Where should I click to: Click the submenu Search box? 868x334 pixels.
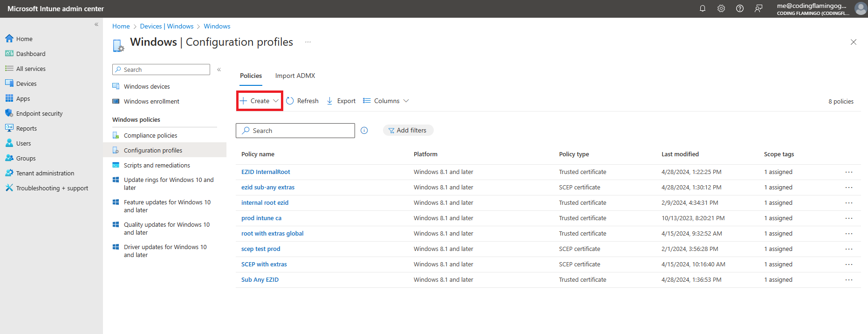click(x=161, y=70)
